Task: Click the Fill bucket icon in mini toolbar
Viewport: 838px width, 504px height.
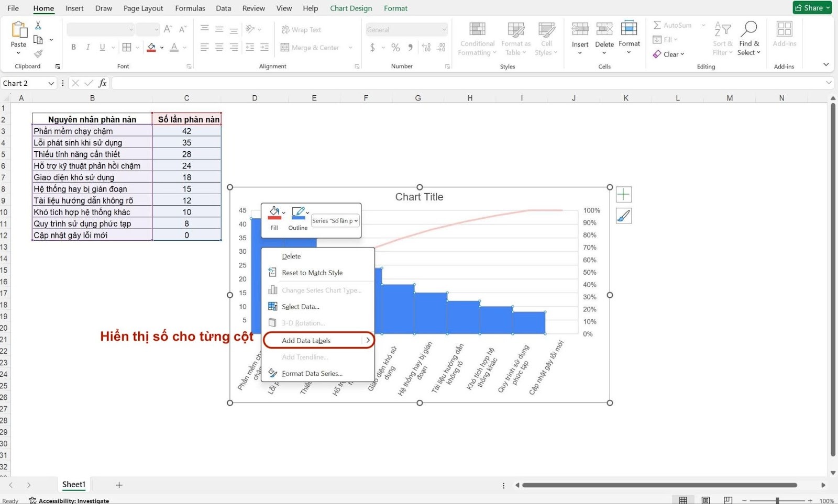Action: 274,212
